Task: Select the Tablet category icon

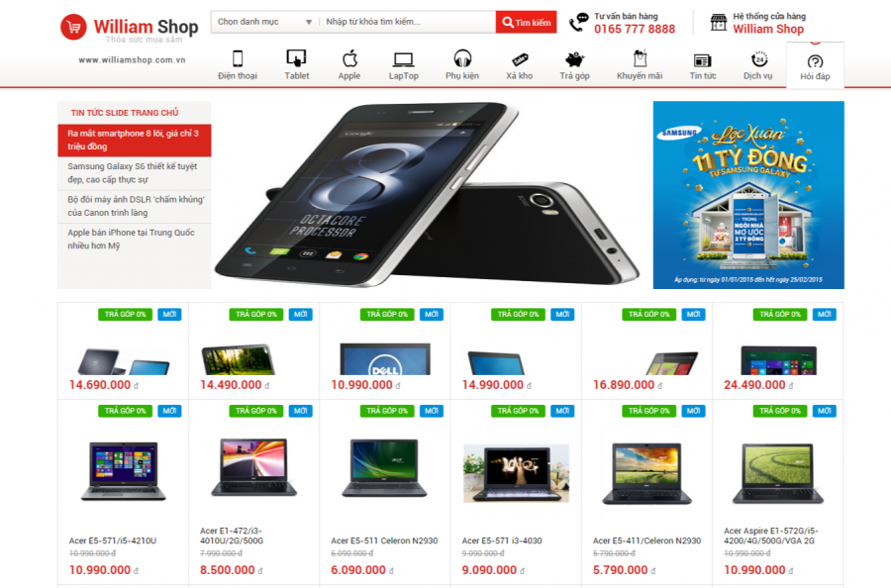Action: (296, 58)
